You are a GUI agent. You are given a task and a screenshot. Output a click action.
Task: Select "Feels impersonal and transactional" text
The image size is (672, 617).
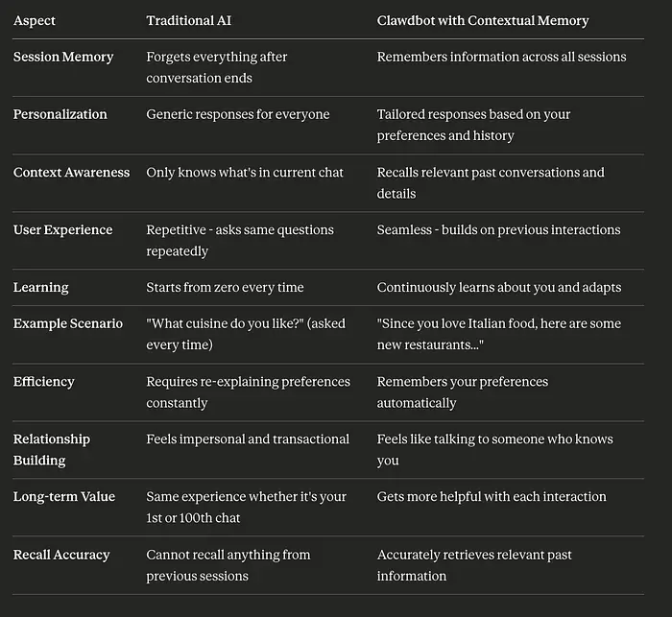coord(248,439)
